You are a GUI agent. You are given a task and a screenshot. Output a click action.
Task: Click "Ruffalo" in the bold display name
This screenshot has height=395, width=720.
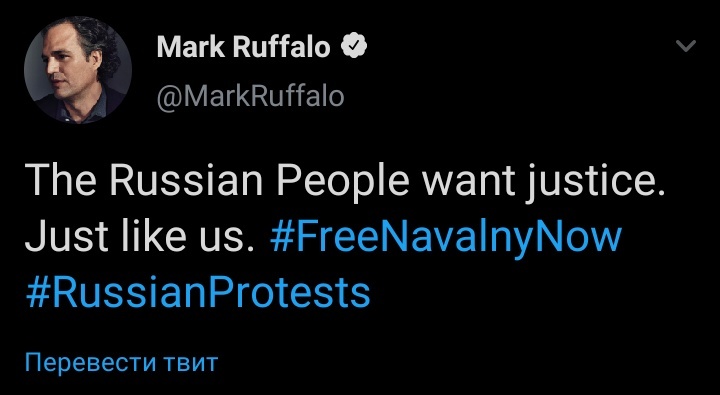click(281, 47)
